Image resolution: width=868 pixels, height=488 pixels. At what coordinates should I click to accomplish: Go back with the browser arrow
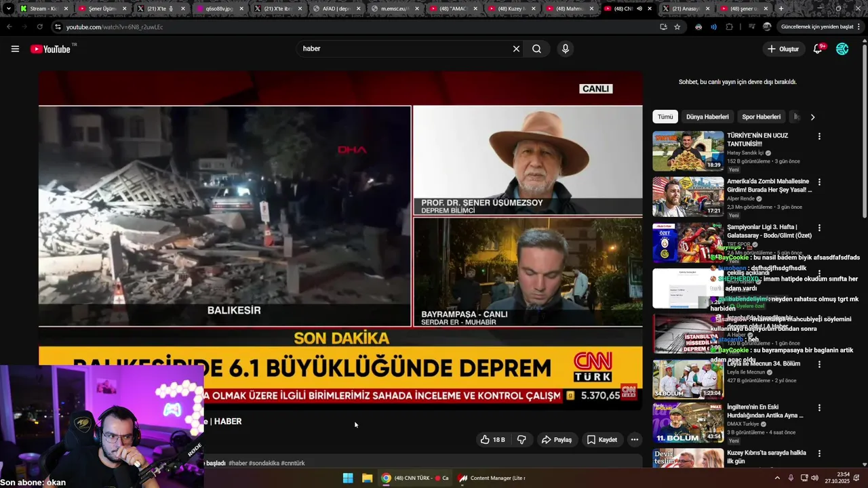click(x=9, y=27)
